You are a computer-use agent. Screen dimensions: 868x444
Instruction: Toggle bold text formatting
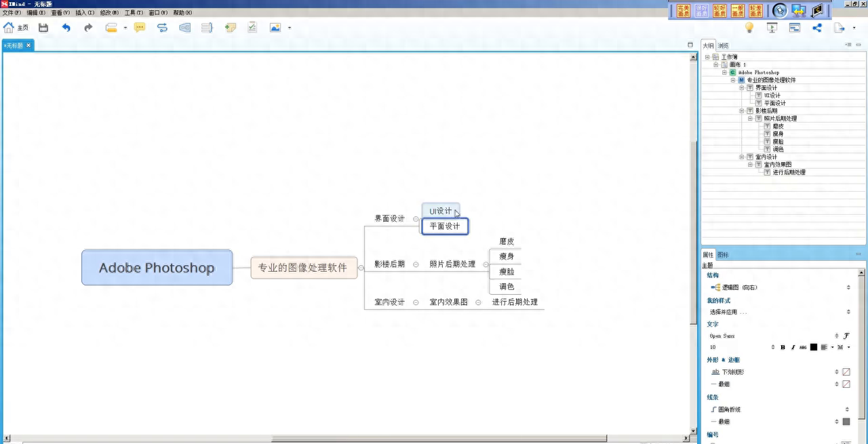tap(783, 347)
